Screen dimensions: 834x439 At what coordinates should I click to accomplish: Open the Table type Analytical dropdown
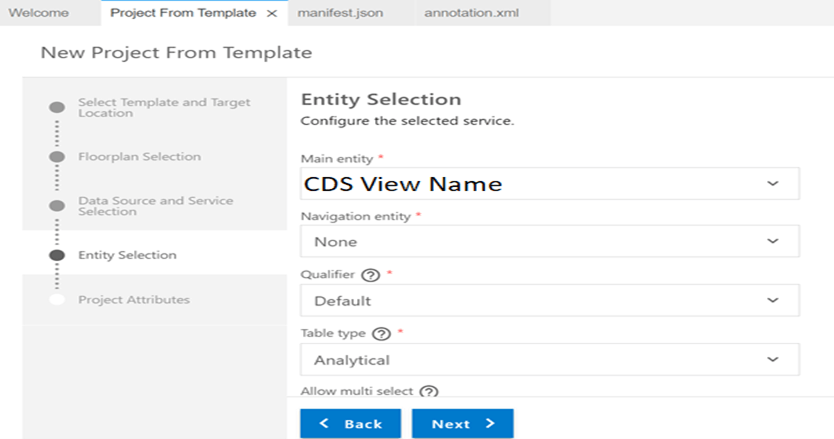coord(549,360)
